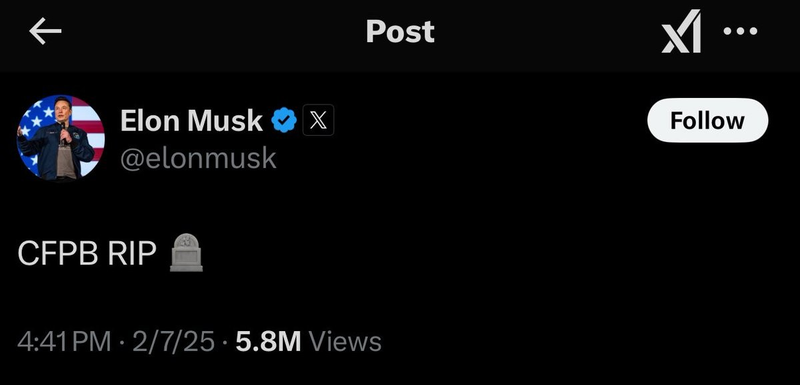This screenshot has width=800, height=385.
Task: Click the word RIP in the post
Action: pos(132,253)
